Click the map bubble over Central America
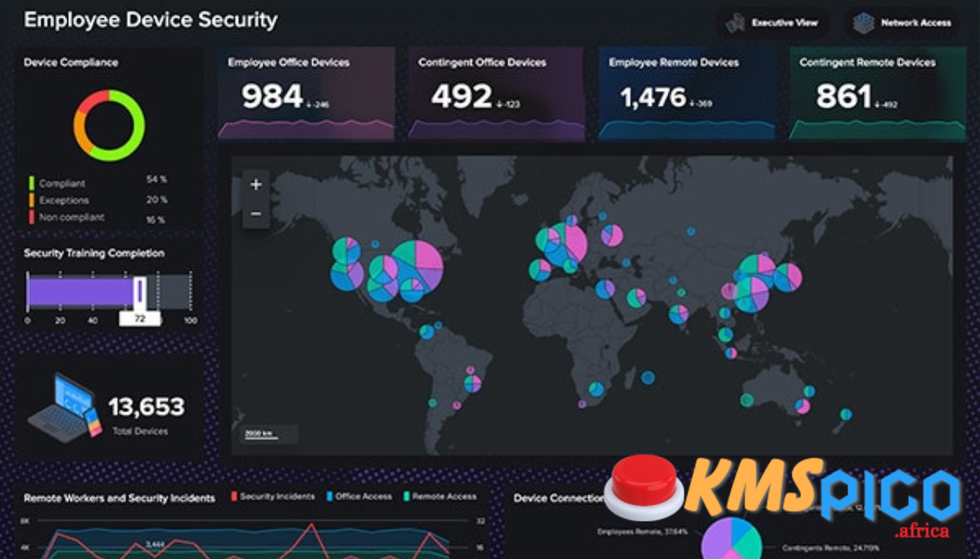980x559 pixels. (426, 332)
